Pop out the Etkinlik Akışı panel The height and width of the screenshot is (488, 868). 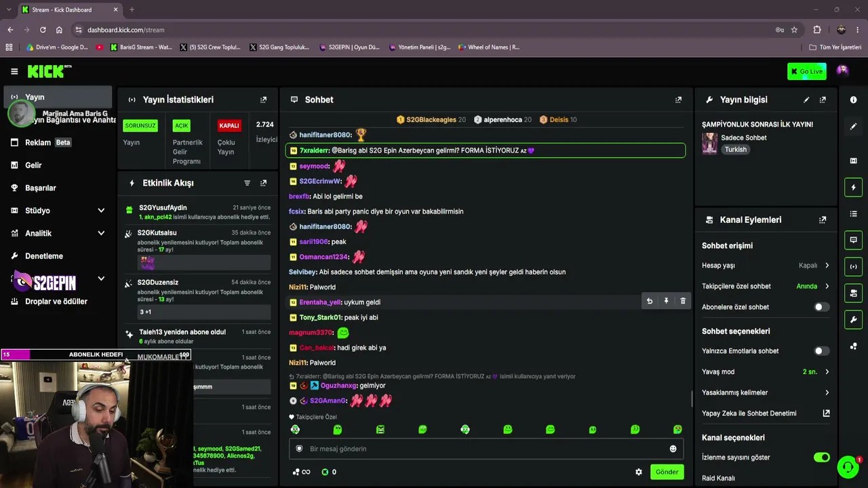pyautogui.click(x=263, y=183)
